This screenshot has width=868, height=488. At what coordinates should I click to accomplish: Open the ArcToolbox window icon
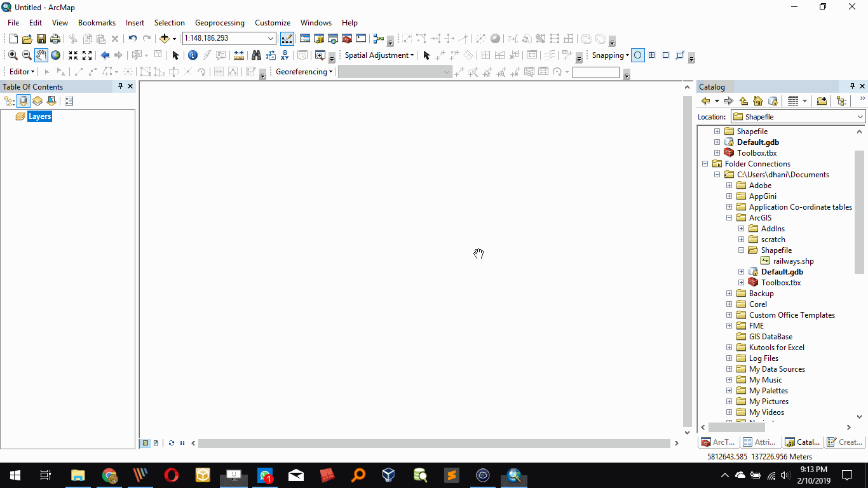click(347, 39)
